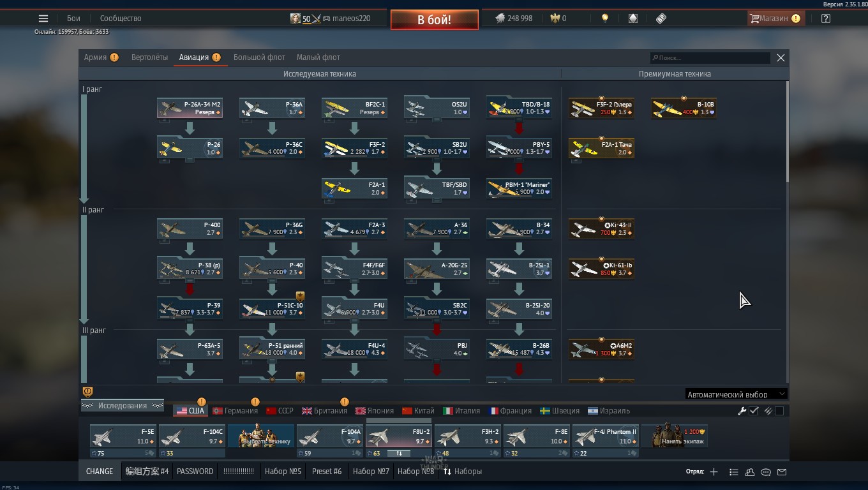Select premium F2A-1 Тача aircraft
Screen dimensions: 868x490
pyautogui.click(x=601, y=148)
